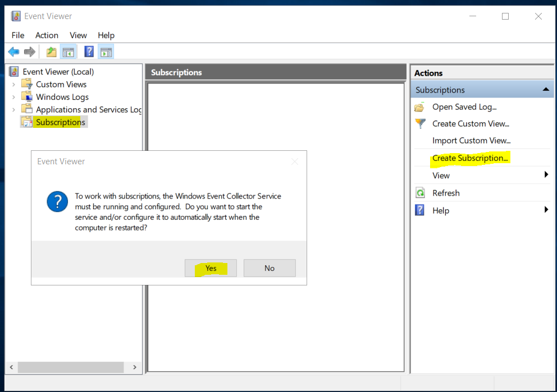The image size is (557, 392).
Task: Click the Windows Logs folder icon
Action: [x=27, y=96]
